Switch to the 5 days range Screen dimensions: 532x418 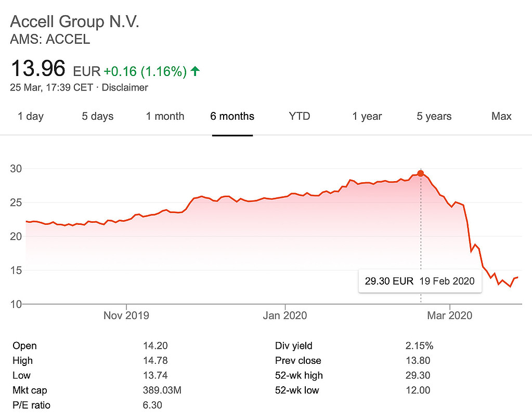point(97,116)
